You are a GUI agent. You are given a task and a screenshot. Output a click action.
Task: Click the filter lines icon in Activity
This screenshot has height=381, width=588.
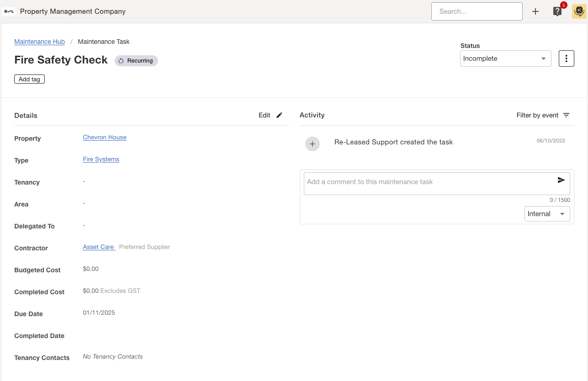[x=567, y=115]
